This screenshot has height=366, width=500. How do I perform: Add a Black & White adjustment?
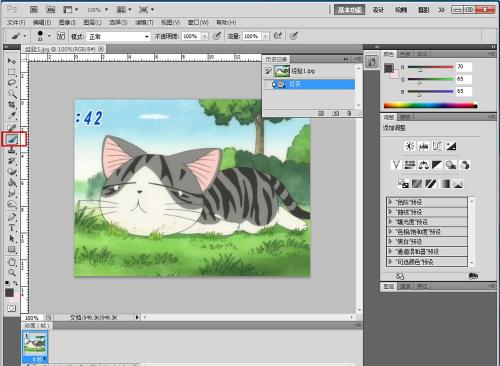point(437,165)
